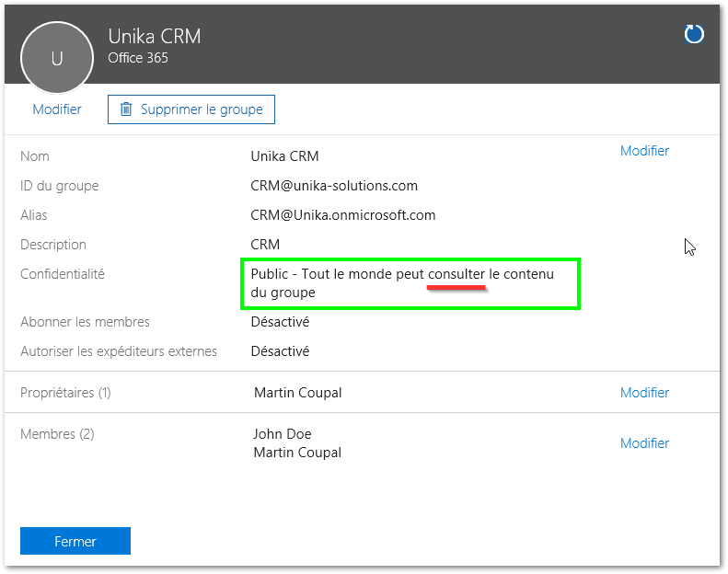Click Autoriser les expéditeurs externes label
The height and width of the screenshot is (574, 728).
coord(119,351)
